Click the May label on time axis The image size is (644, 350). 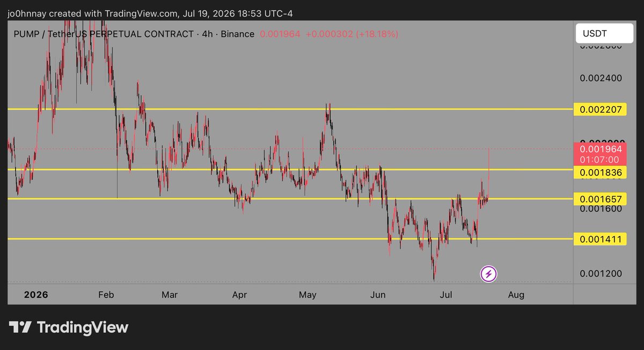[x=308, y=295]
